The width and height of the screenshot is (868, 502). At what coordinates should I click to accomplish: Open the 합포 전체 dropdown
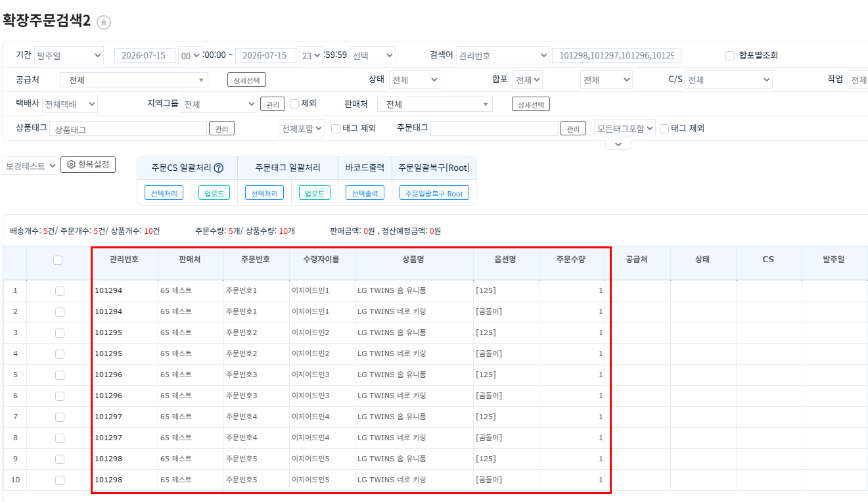[528, 80]
